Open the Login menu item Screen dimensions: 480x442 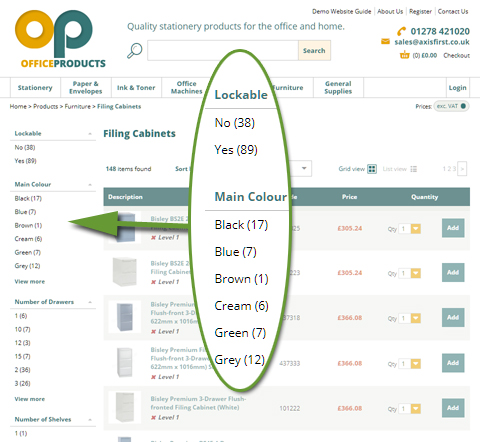[457, 88]
